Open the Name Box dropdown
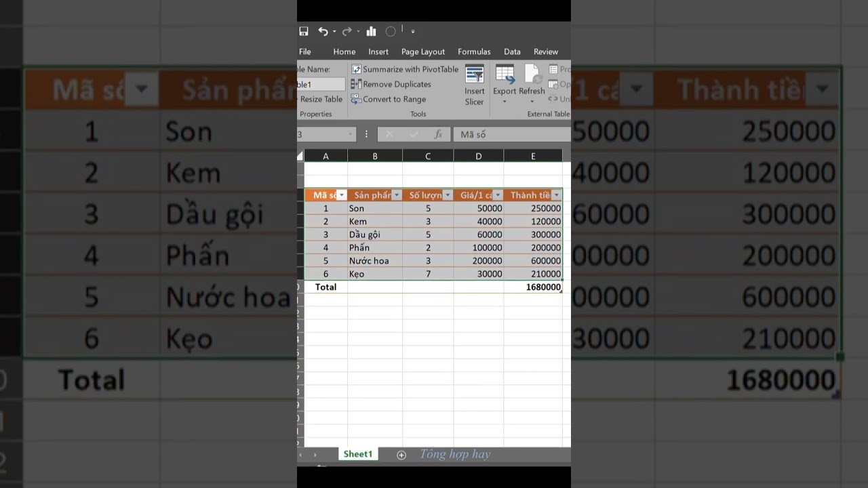Image resolution: width=868 pixels, height=488 pixels. click(x=351, y=134)
